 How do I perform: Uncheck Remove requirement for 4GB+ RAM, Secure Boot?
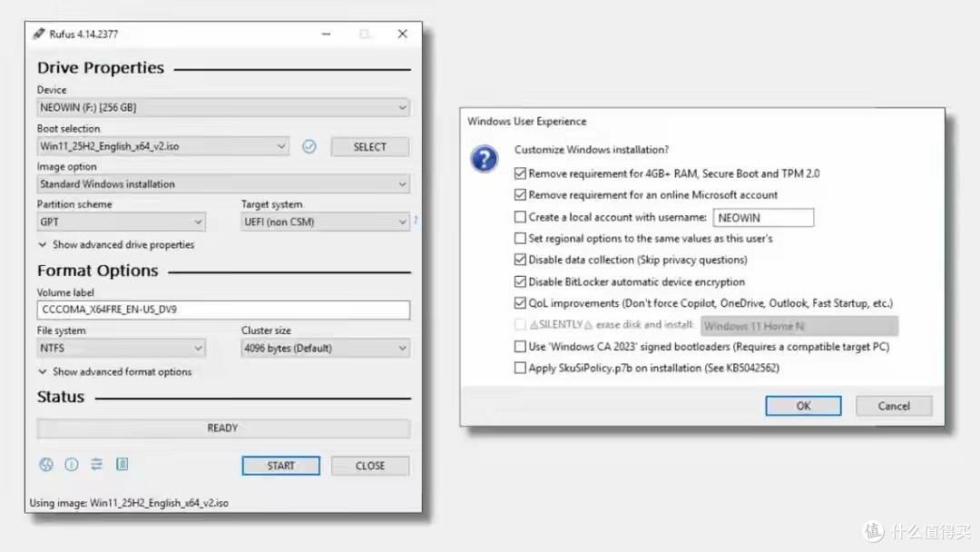520,173
